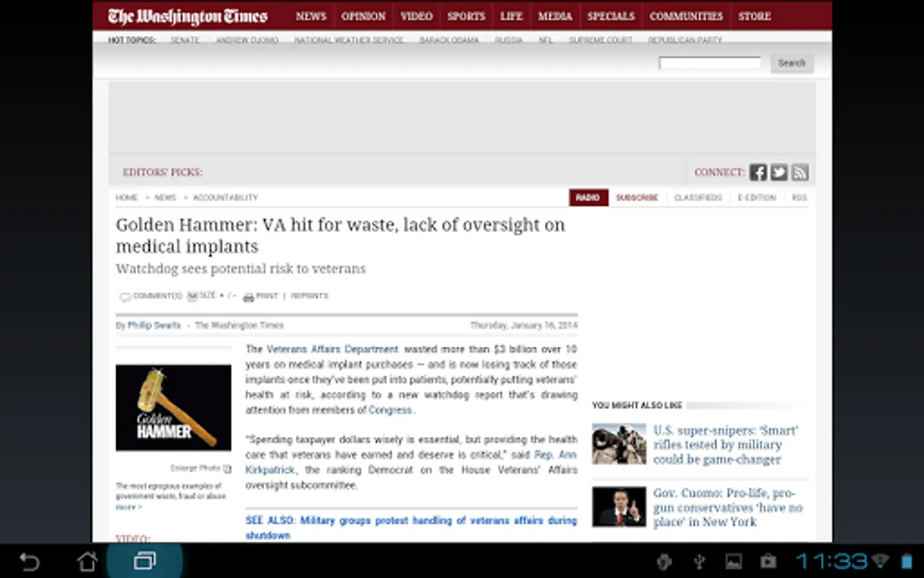Screen dimensions: 924x578
Task: Tap the Android debug icon in system bar
Action: coord(664,562)
